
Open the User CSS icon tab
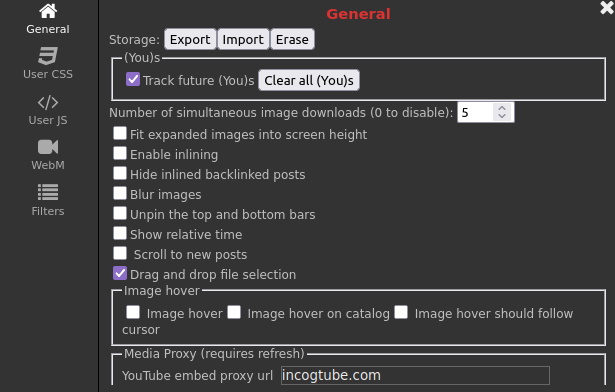[48, 56]
